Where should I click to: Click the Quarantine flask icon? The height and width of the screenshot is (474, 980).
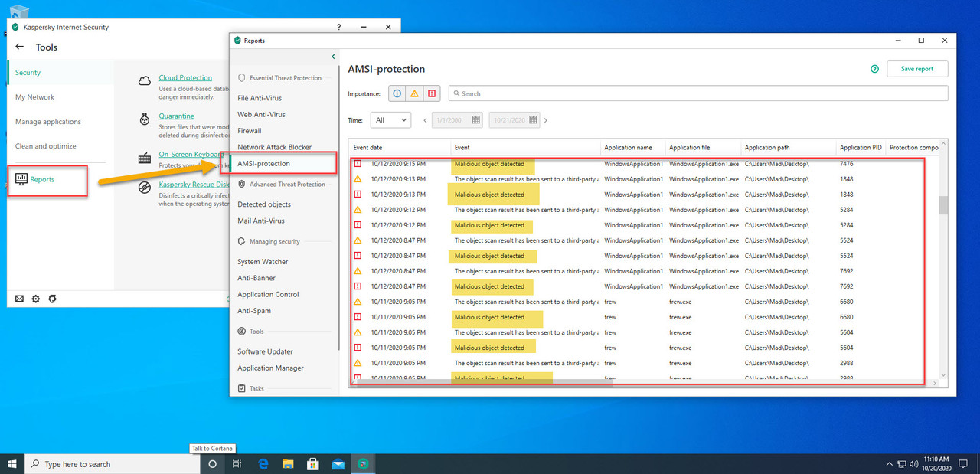click(x=144, y=119)
